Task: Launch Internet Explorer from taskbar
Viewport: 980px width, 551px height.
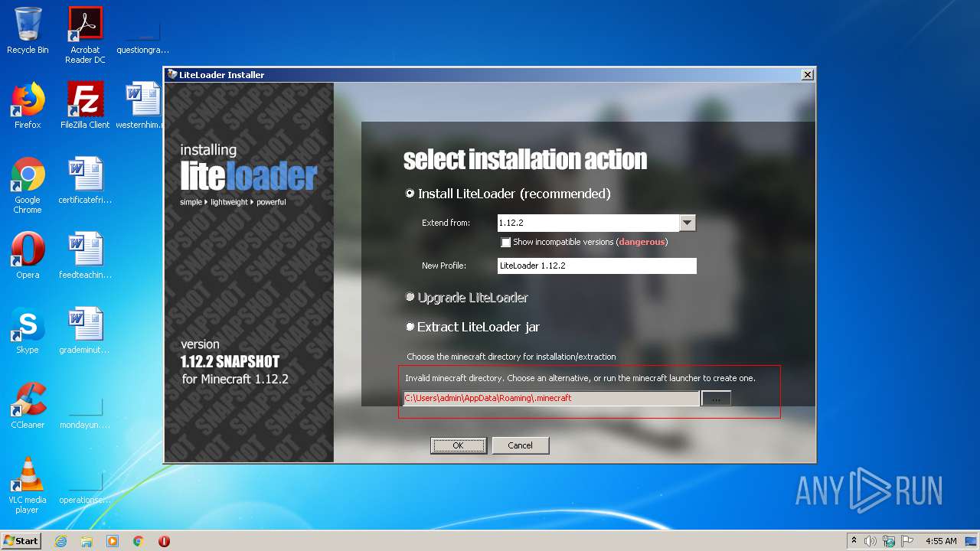Action: click(x=61, y=541)
